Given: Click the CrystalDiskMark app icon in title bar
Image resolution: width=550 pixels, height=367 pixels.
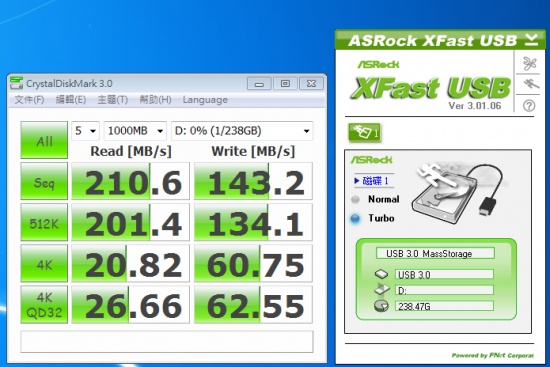Looking at the screenshot, I should (16, 83).
